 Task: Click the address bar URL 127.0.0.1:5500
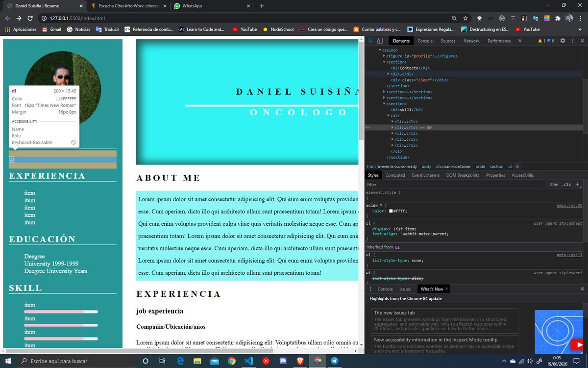(77, 18)
